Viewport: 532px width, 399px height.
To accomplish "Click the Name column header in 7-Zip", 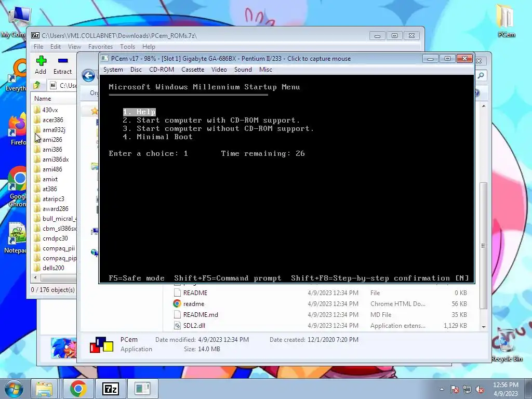I will 54,98.
